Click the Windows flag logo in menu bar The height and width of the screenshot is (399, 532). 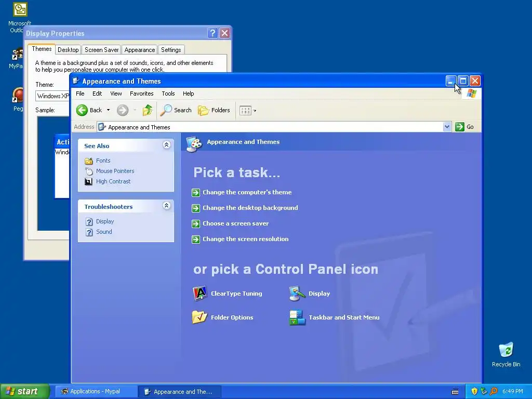tap(471, 94)
